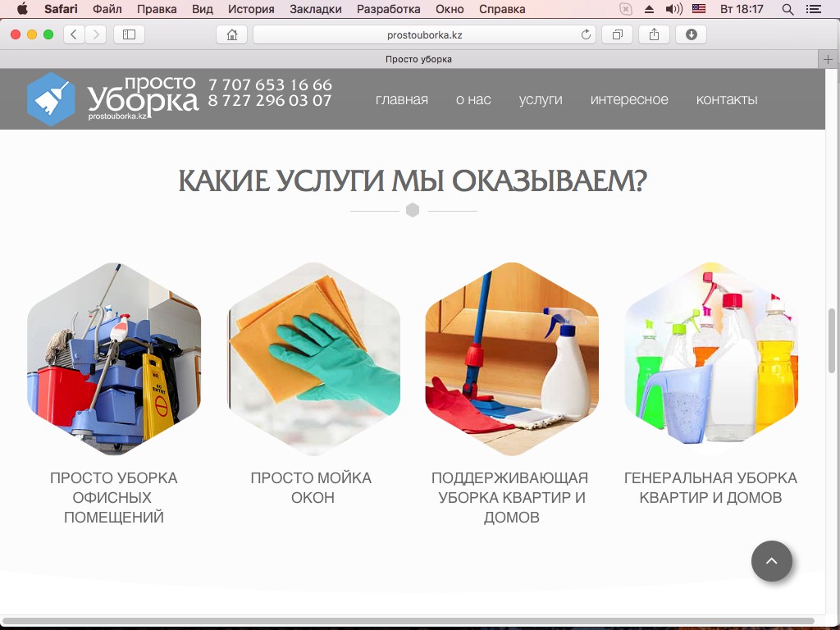
Task: Open the colorful detergent bottles image
Action: (x=711, y=359)
